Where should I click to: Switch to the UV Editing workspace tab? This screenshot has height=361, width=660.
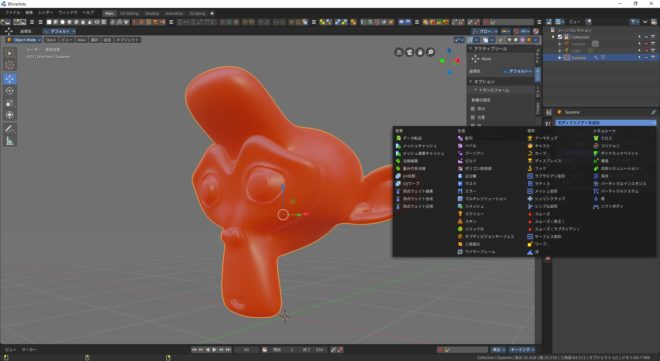pos(129,13)
